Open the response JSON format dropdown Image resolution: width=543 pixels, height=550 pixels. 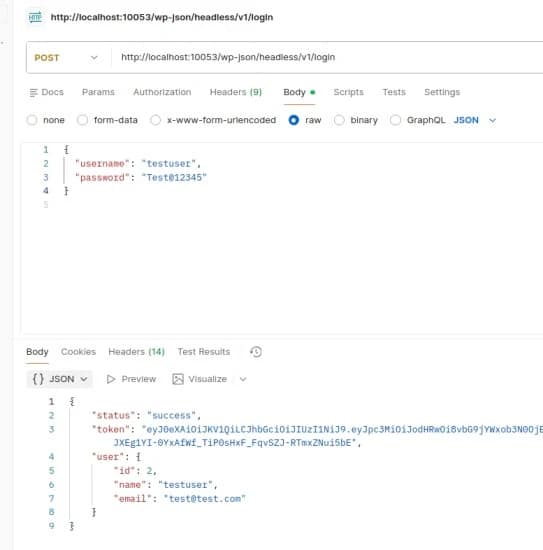[x=59, y=379]
